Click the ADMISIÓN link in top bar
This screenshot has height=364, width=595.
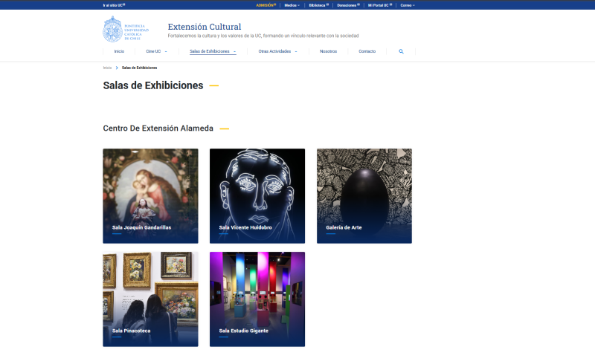[x=266, y=5]
